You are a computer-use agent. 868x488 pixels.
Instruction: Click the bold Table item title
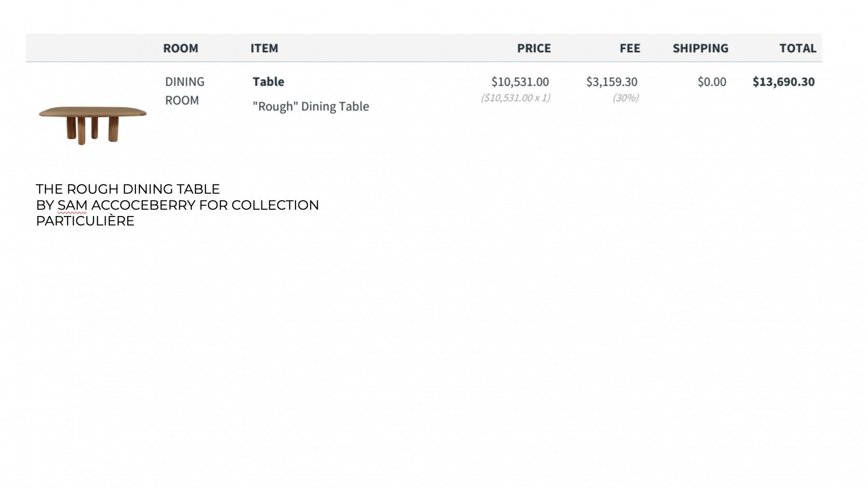click(x=268, y=81)
